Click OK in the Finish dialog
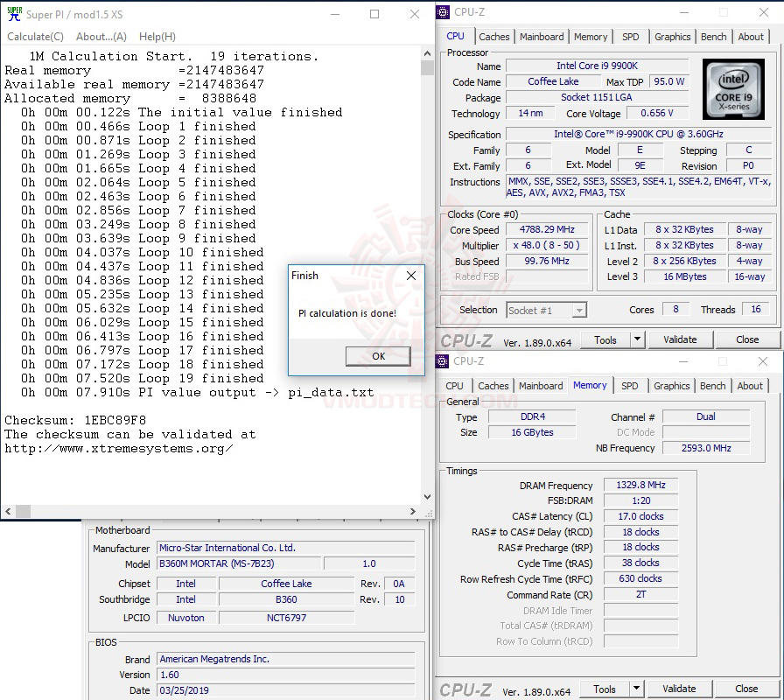Image resolution: width=784 pixels, height=700 pixels. click(x=379, y=356)
